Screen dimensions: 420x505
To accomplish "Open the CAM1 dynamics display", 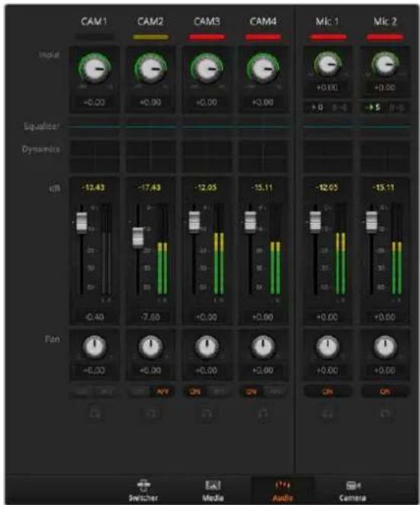I will pyautogui.click(x=95, y=156).
